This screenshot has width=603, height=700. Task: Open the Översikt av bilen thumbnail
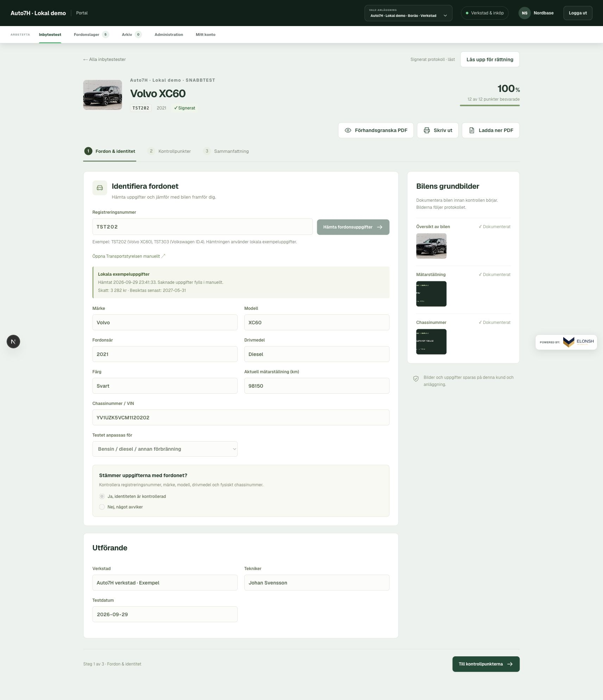tap(431, 246)
